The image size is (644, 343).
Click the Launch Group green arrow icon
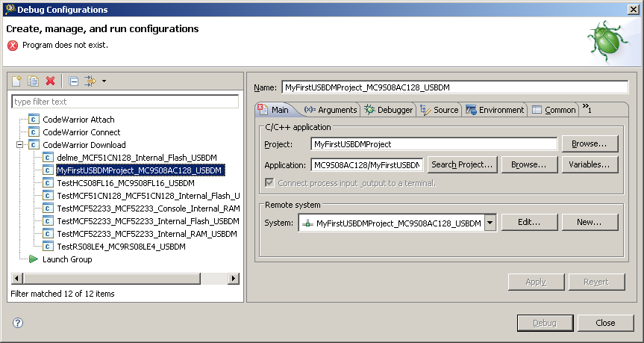[x=34, y=259]
